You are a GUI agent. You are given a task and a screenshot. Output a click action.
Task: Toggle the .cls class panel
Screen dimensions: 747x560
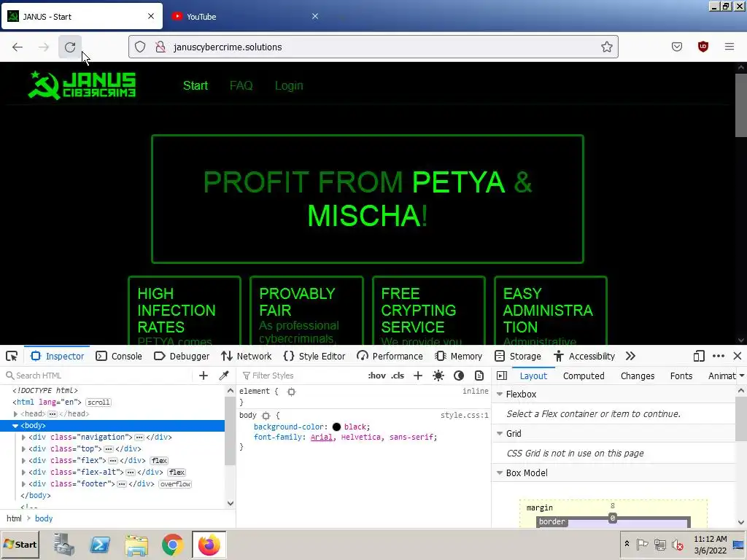[x=398, y=376]
